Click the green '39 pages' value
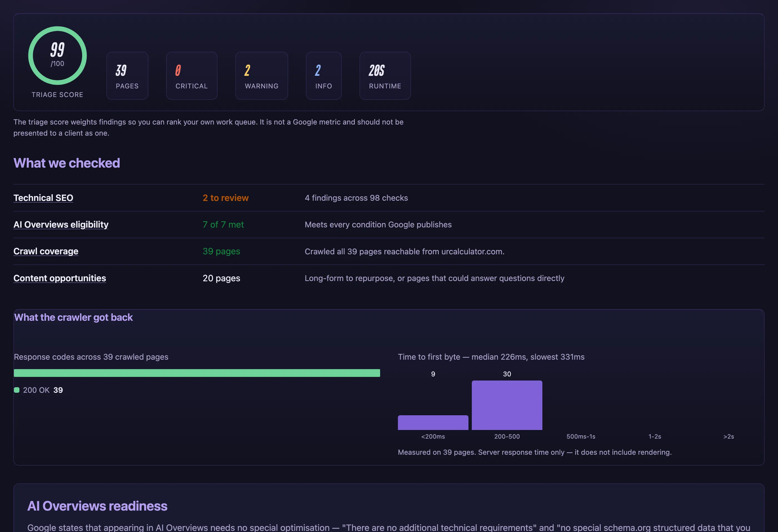Screen dimensions: 778x532 tap(221, 252)
